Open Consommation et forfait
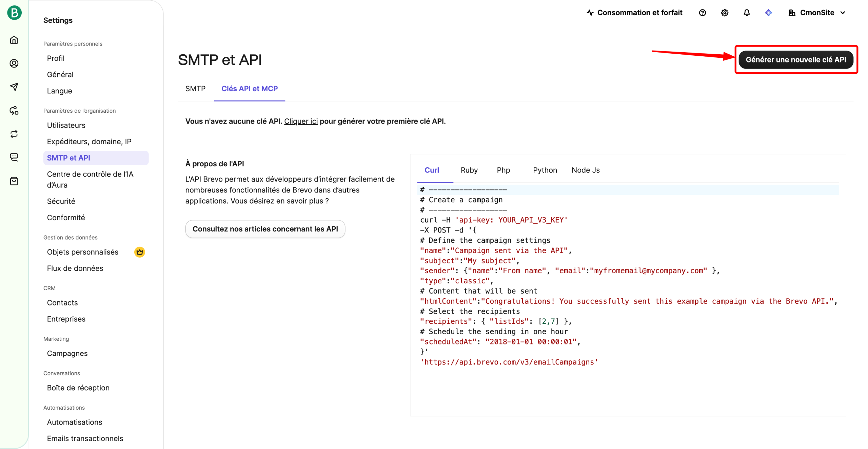The height and width of the screenshot is (449, 868). pos(634,13)
